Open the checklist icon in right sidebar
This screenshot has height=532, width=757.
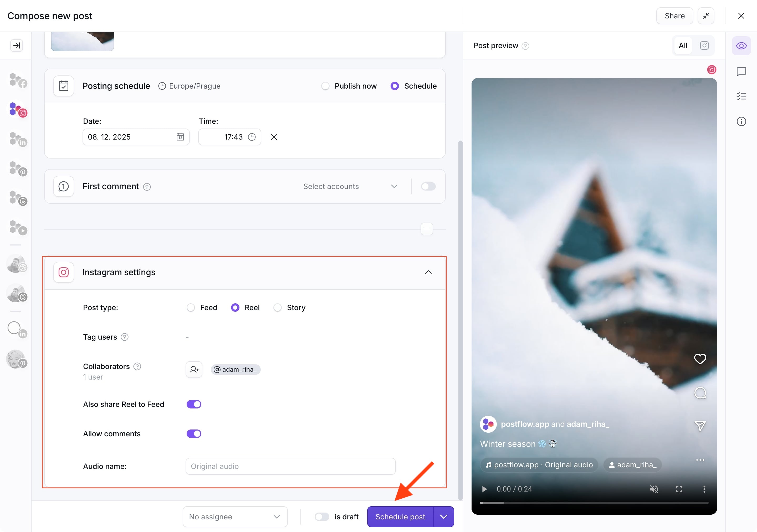(741, 96)
